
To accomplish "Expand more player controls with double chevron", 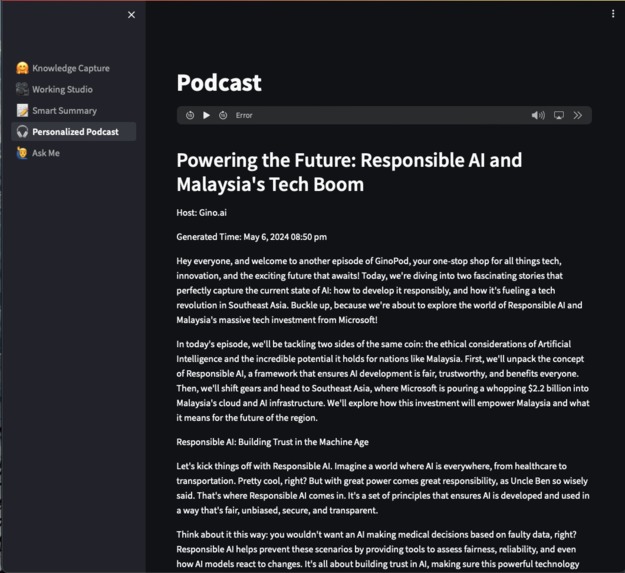I will click(578, 115).
